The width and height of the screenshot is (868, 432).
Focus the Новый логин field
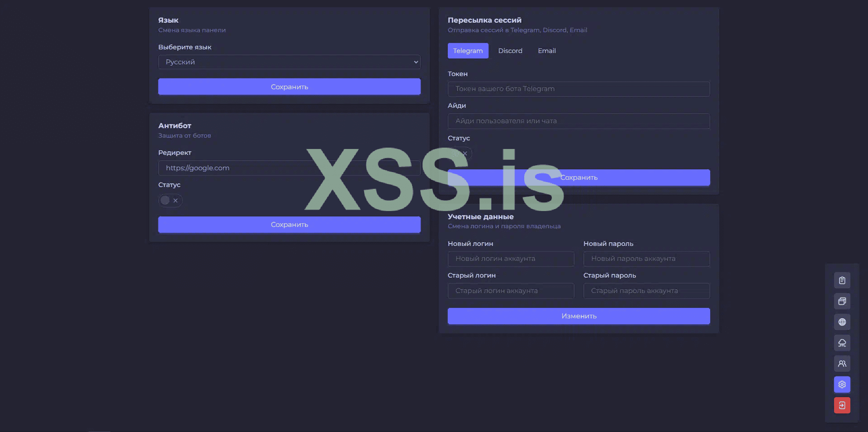click(x=511, y=259)
